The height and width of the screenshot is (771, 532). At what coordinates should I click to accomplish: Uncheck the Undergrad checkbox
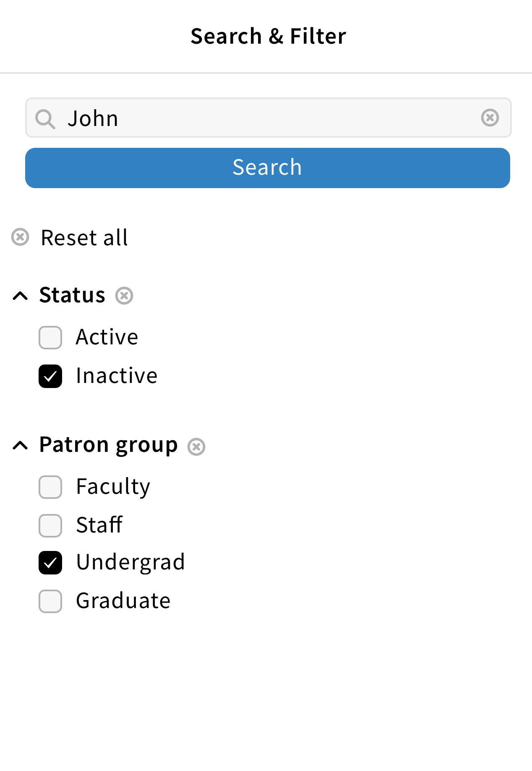pyautogui.click(x=50, y=563)
